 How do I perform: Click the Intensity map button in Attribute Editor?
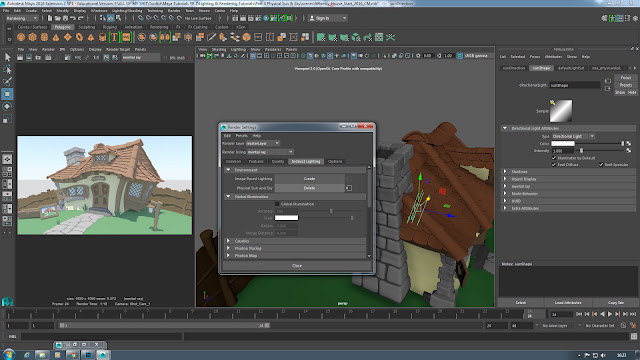(629, 151)
